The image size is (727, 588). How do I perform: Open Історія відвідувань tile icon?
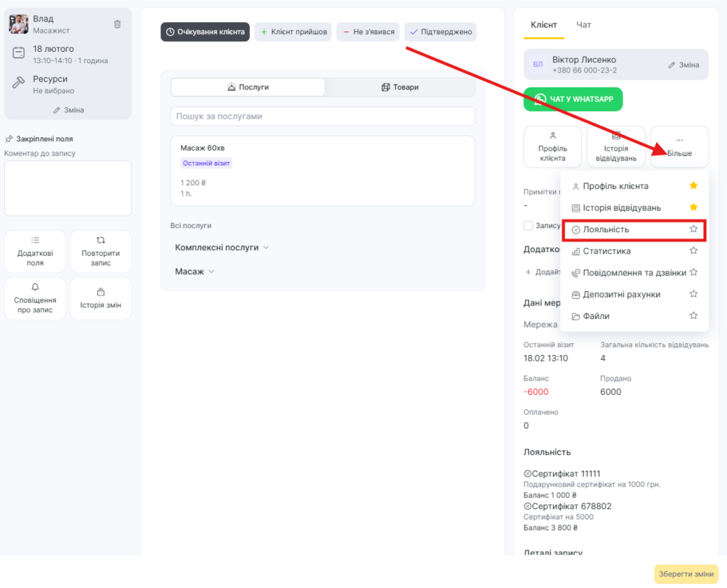click(616, 147)
